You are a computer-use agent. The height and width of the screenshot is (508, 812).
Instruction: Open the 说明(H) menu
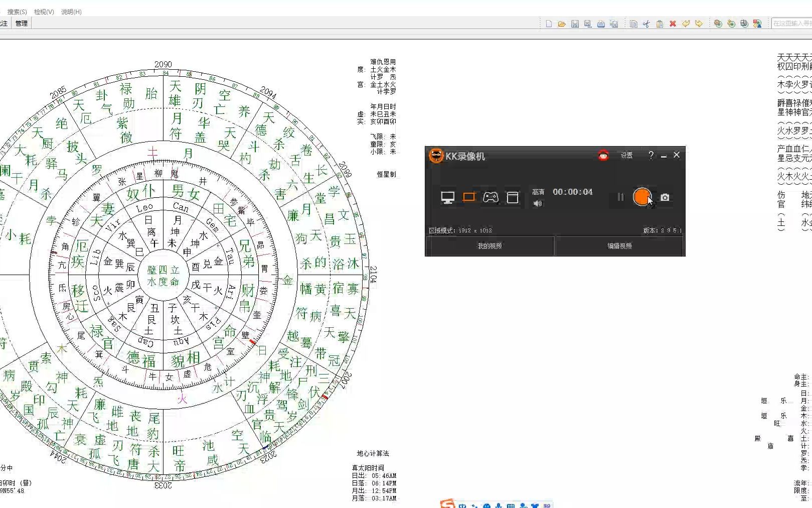(x=71, y=12)
